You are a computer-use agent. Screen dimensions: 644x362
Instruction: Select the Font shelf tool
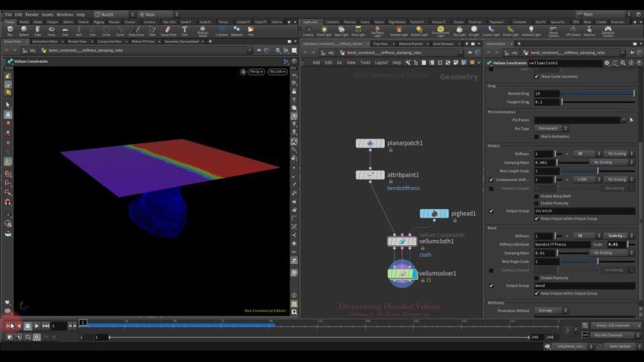[184, 31]
